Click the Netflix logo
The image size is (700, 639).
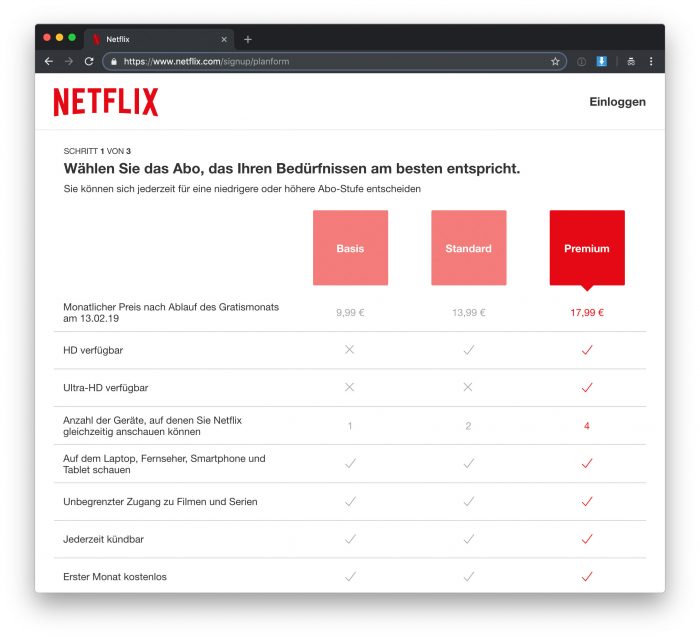point(106,102)
